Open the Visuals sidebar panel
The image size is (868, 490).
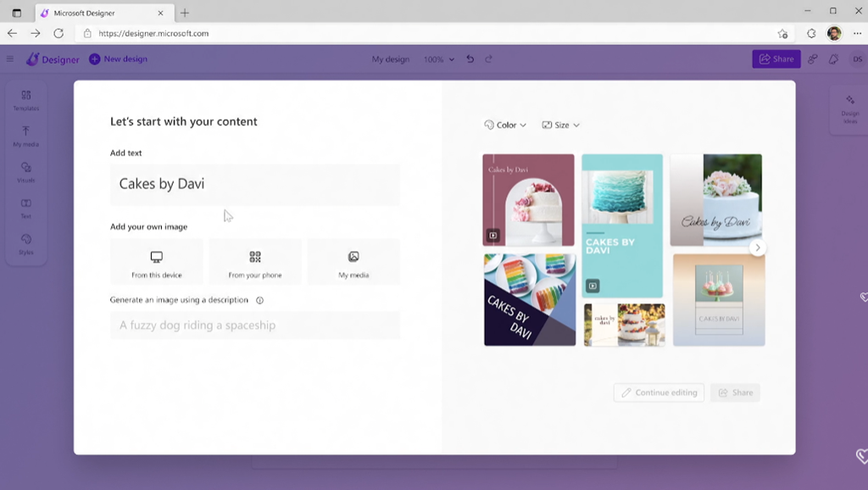(26, 173)
